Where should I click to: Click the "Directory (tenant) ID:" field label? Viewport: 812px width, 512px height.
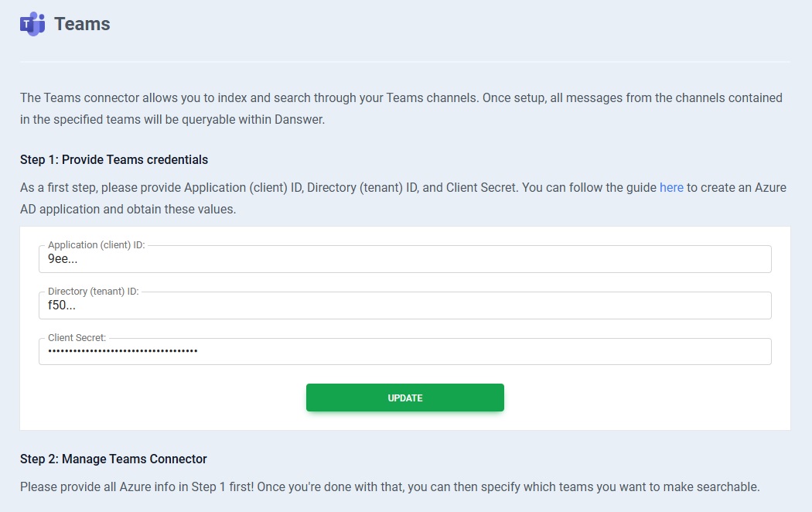(93, 292)
